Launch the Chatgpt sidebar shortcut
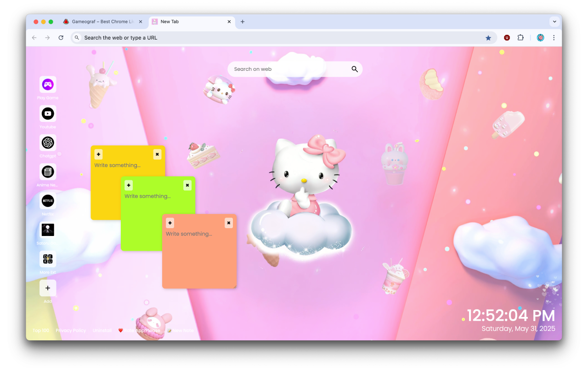588x368 pixels. click(48, 143)
